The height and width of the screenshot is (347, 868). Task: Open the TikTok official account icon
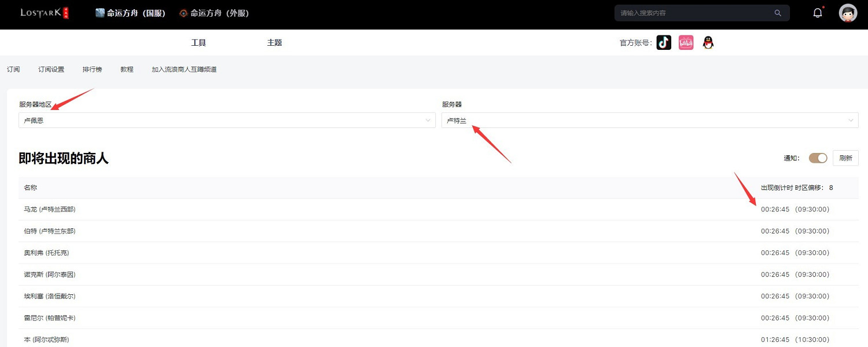(x=664, y=42)
